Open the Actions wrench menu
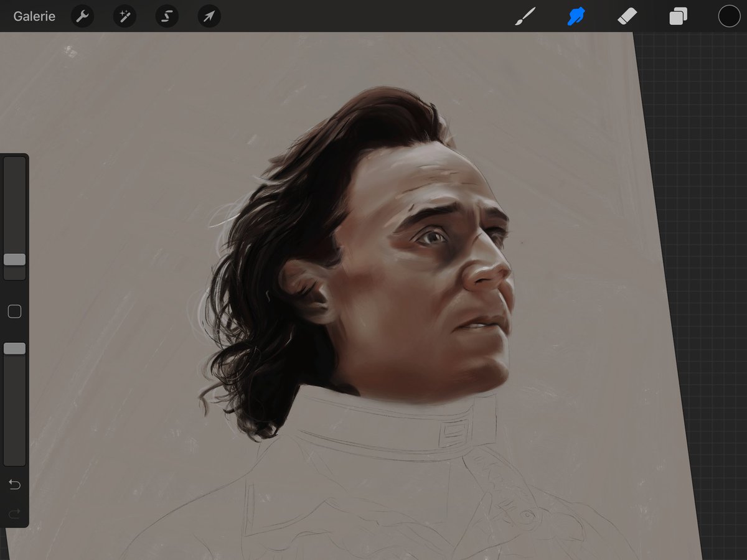 pos(82,16)
